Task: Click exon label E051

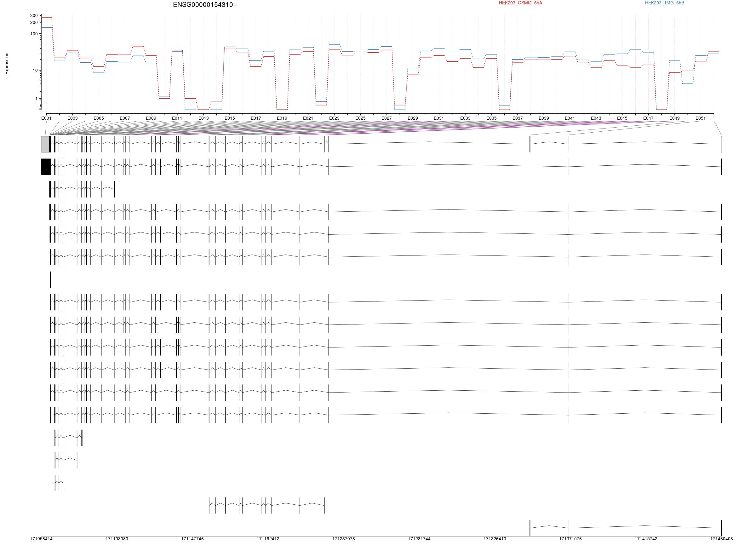Action: tap(701, 118)
